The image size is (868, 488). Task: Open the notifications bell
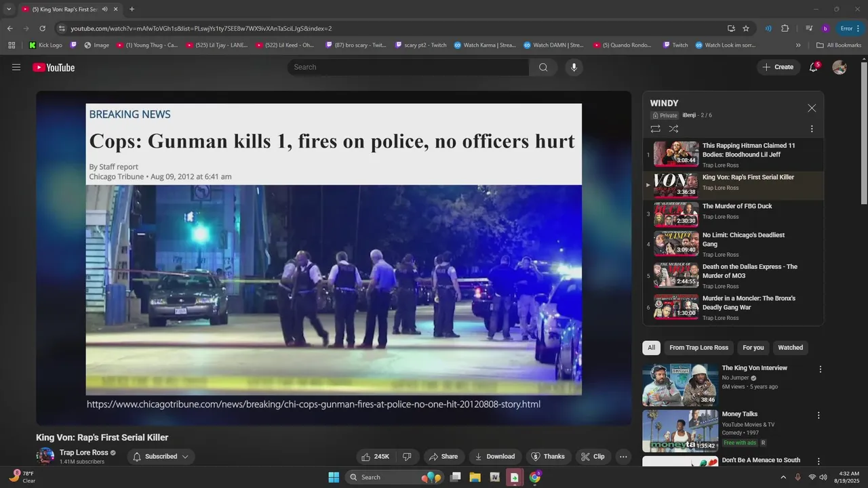(813, 67)
